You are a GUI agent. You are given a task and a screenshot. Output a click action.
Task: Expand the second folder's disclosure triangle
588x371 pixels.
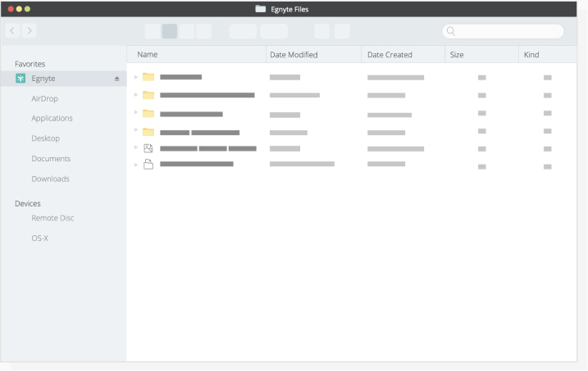click(136, 95)
